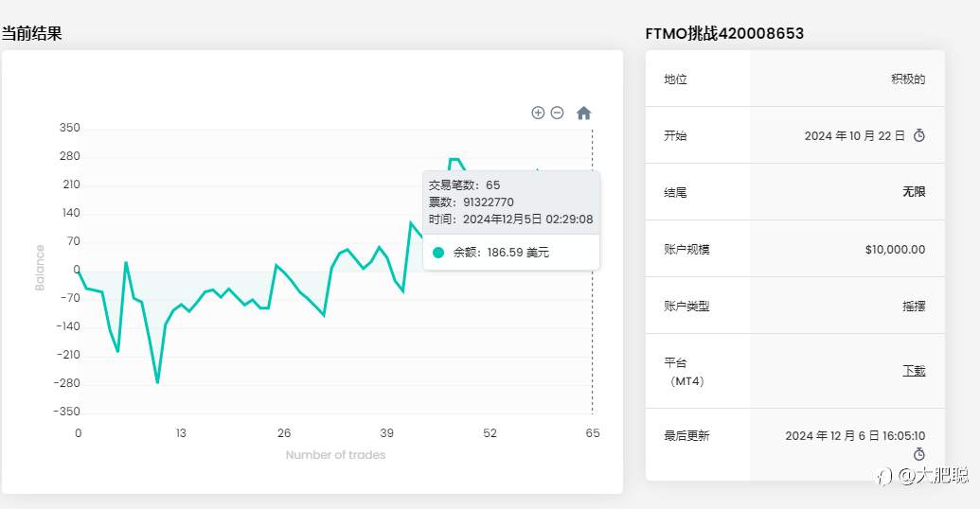Viewport: 980px width, 509px height.
Task: Click the $10,000.00 account size value
Action: pos(895,250)
